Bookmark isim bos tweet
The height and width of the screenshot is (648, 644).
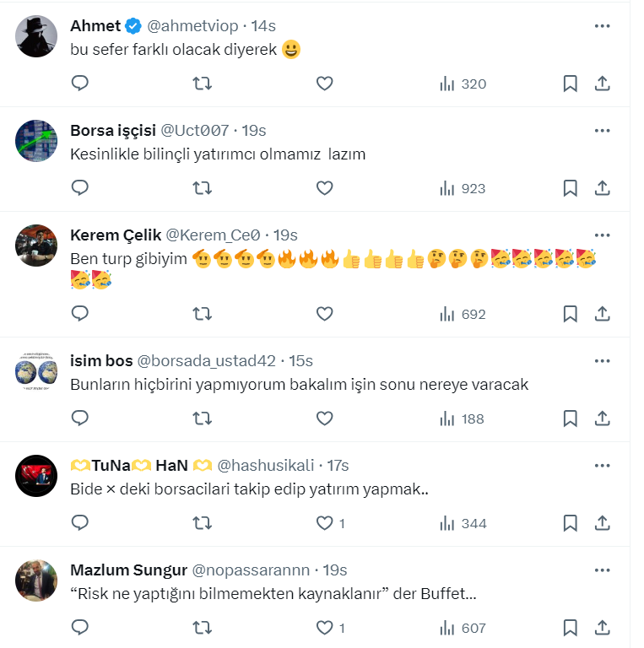click(x=570, y=418)
